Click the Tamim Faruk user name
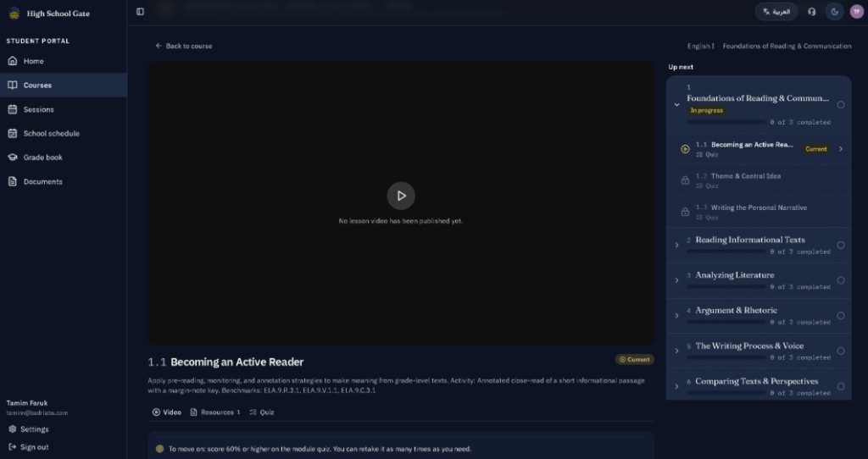 click(26, 403)
